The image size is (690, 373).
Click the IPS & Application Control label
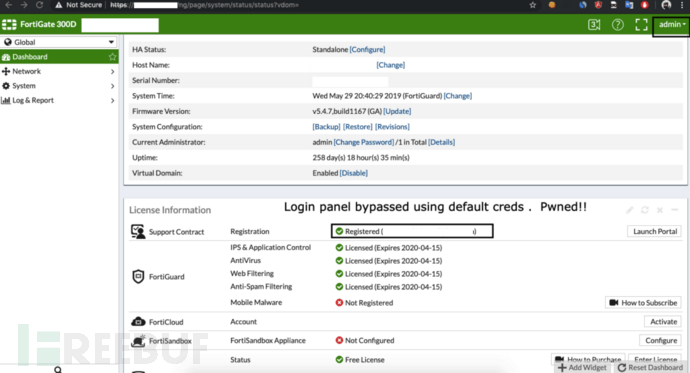pyautogui.click(x=270, y=247)
